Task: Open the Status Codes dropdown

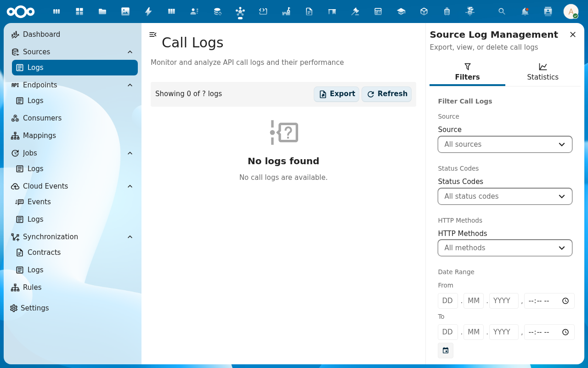Action: click(x=505, y=196)
